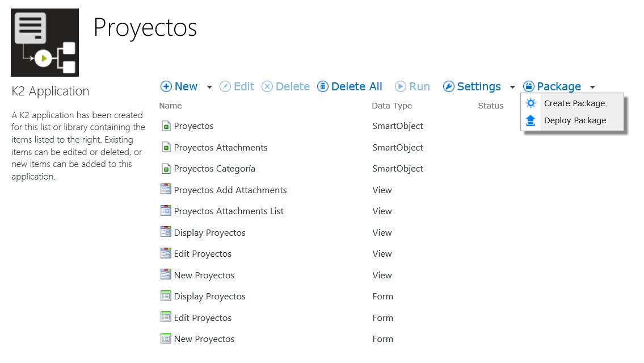Click the Settings wrench icon
Image resolution: width=644 pixels, height=363 pixels.
(x=448, y=87)
